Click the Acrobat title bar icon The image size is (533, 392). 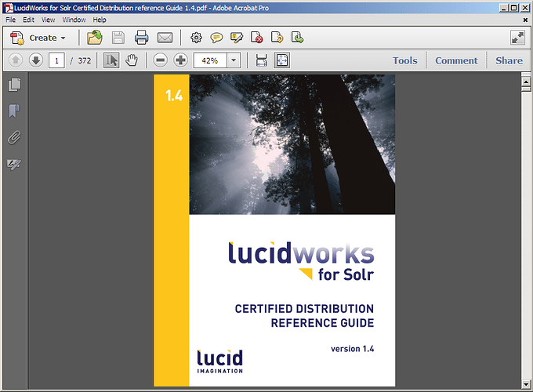pyautogui.click(x=8, y=8)
